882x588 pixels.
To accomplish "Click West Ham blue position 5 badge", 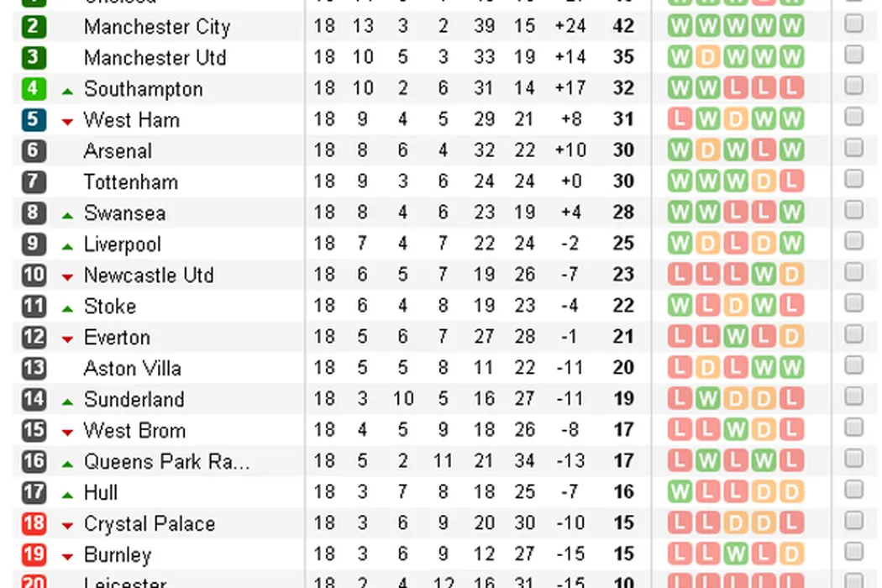I will pyautogui.click(x=34, y=120).
